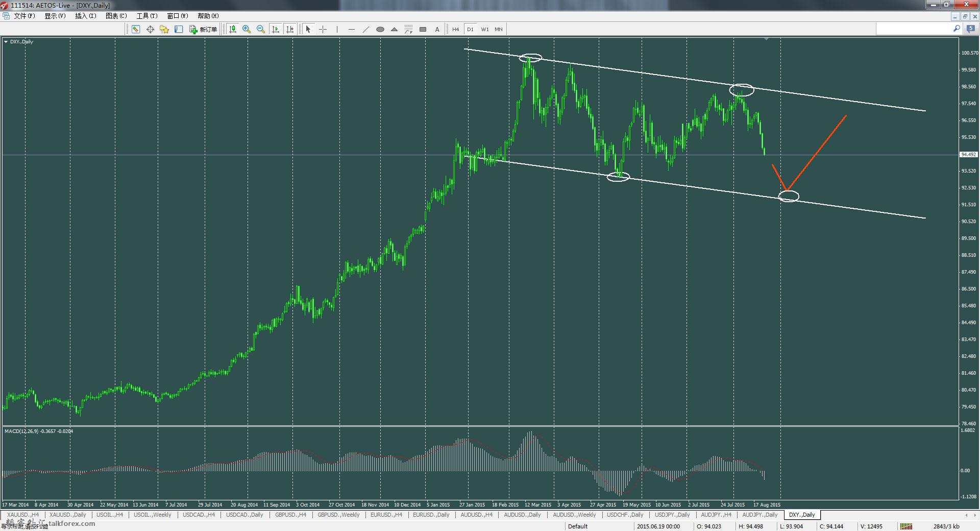
Task: Switch to USDCHF.,Daily chart tab
Action: (625, 515)
